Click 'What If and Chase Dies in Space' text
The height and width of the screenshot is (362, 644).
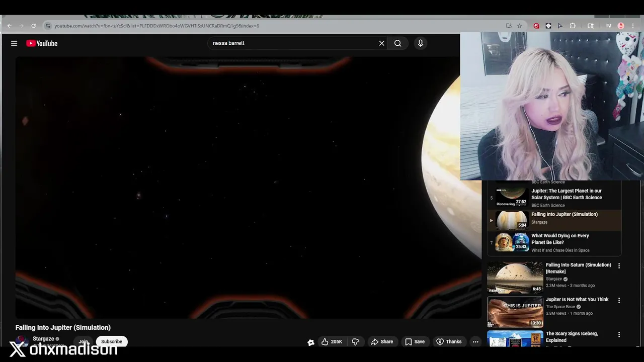[560, 250]
